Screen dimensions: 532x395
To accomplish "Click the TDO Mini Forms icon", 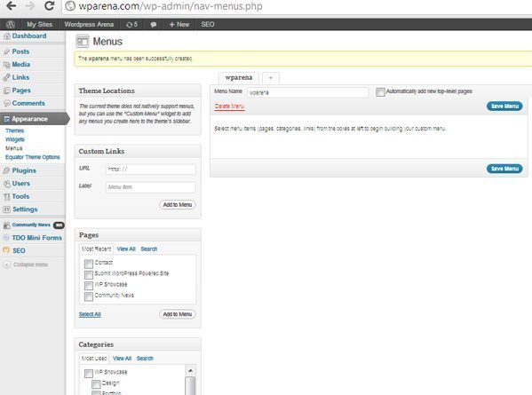I will pos(7,238).
